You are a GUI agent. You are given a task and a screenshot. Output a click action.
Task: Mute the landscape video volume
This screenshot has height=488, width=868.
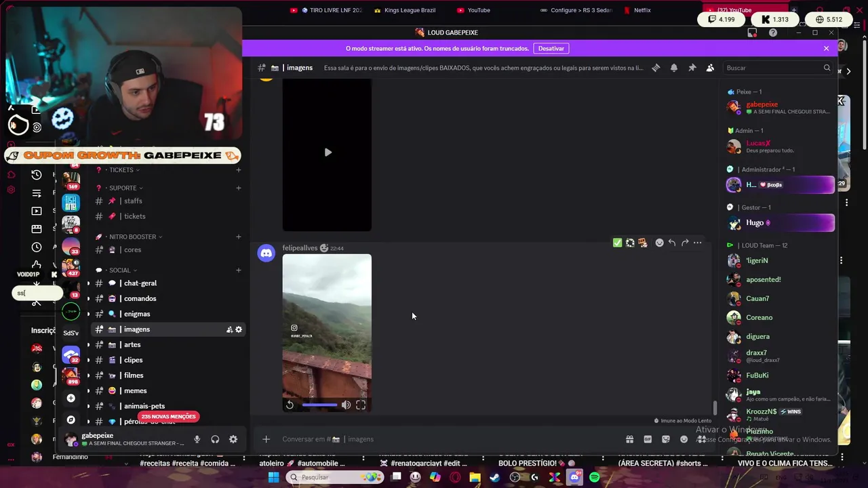(346, 405)
